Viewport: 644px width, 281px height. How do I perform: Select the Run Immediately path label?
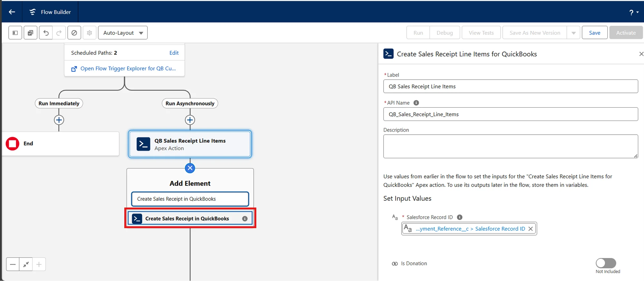pyautogui.click(x=59, y=103)
